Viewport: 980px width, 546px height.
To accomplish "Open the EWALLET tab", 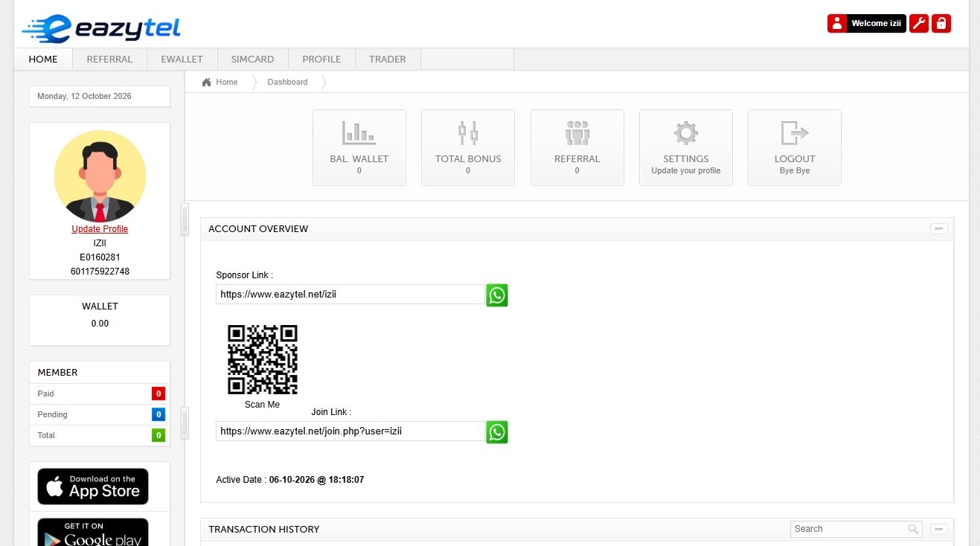I will (182, 60).
